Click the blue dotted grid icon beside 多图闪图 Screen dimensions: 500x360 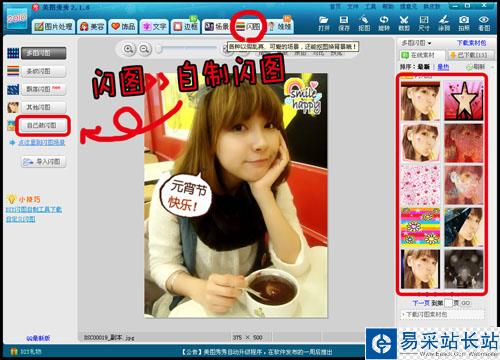coord(13,53)
